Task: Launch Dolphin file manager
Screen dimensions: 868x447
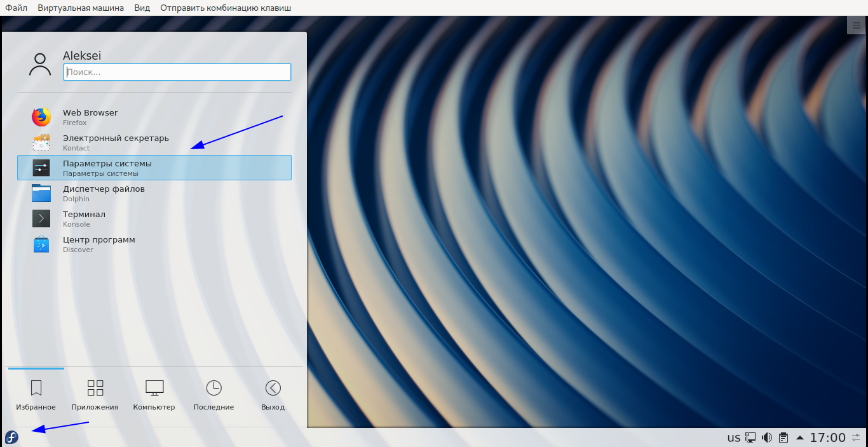Action: (x=104, y=193)
